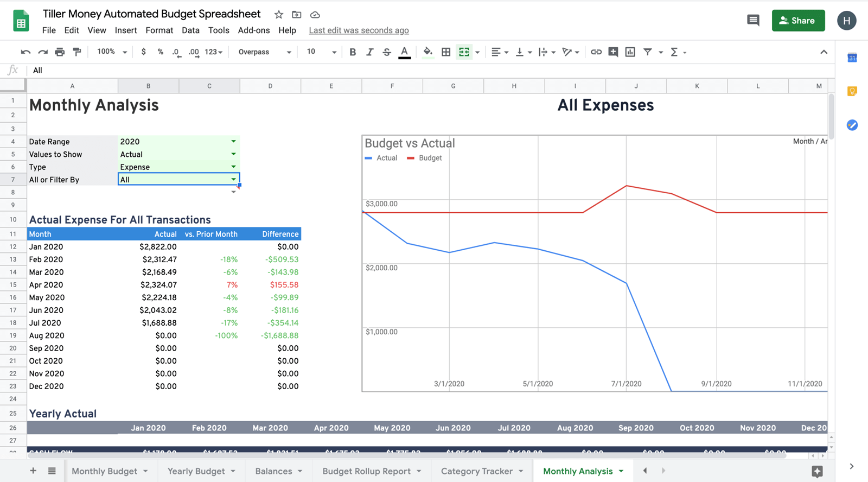Open the Explore button at bottom right

click(x=817, y=471)
